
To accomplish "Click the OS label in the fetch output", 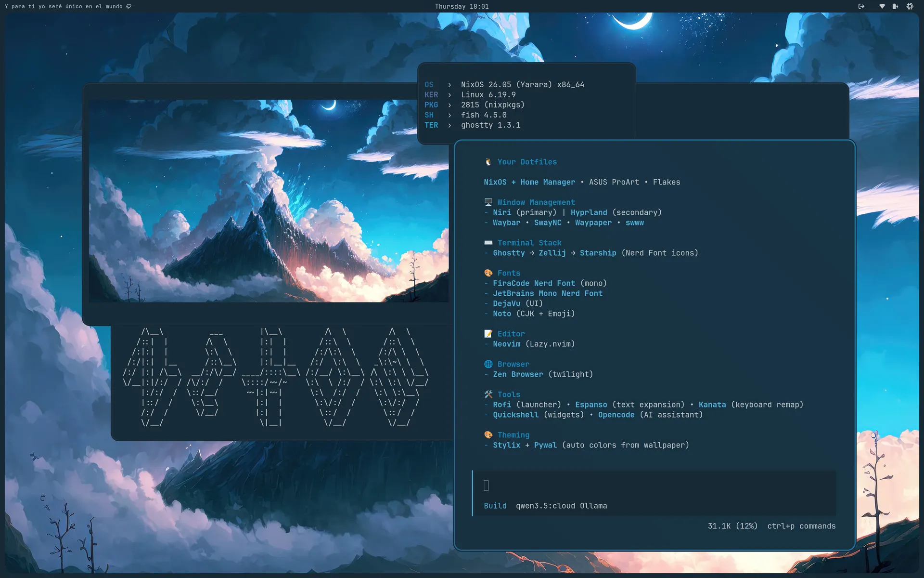I will 429,84.
